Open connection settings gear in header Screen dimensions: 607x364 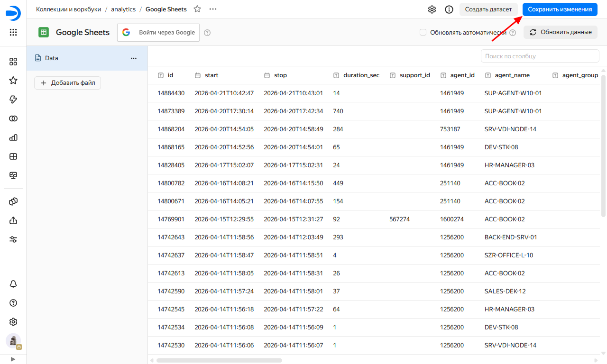[432, 9]
